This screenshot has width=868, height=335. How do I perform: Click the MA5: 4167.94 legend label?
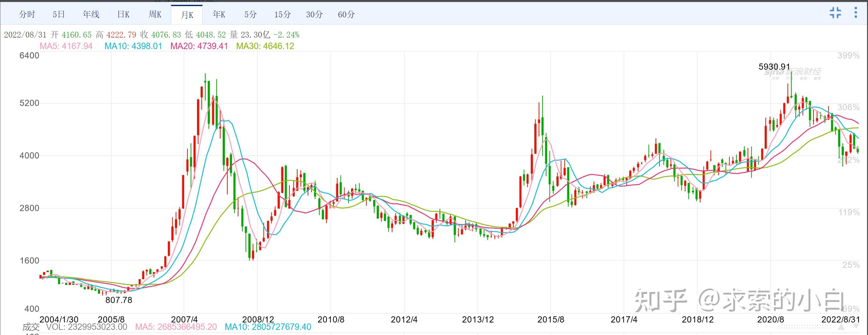pyautogui.click(x=66, y=46)
